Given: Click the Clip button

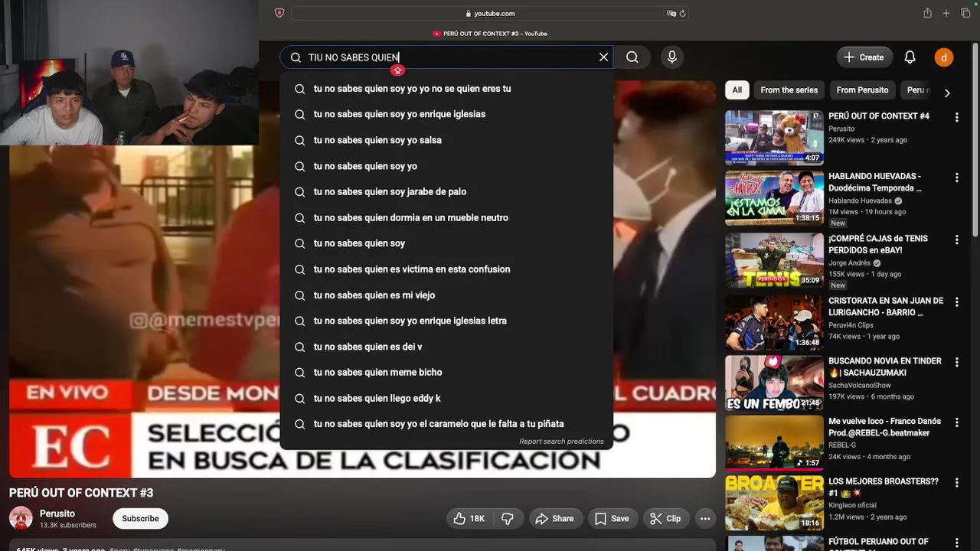Looking at the screenshot, I should pyautogui.click(x=665, y=519).
